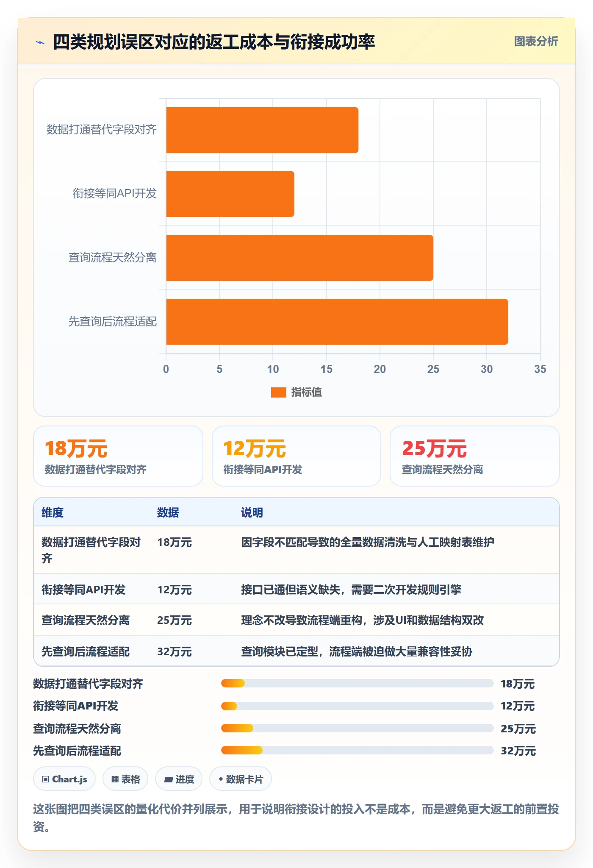Screen dimensions: 593x868
Task: Click the progress bar for 查询流程天然分离
Action: 357,728
